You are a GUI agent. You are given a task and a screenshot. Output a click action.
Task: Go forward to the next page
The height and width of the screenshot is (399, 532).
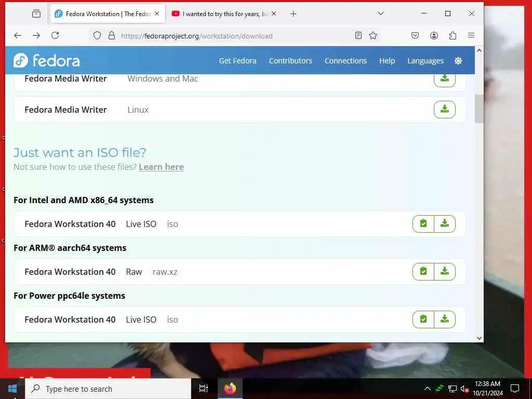coord(36,35)
